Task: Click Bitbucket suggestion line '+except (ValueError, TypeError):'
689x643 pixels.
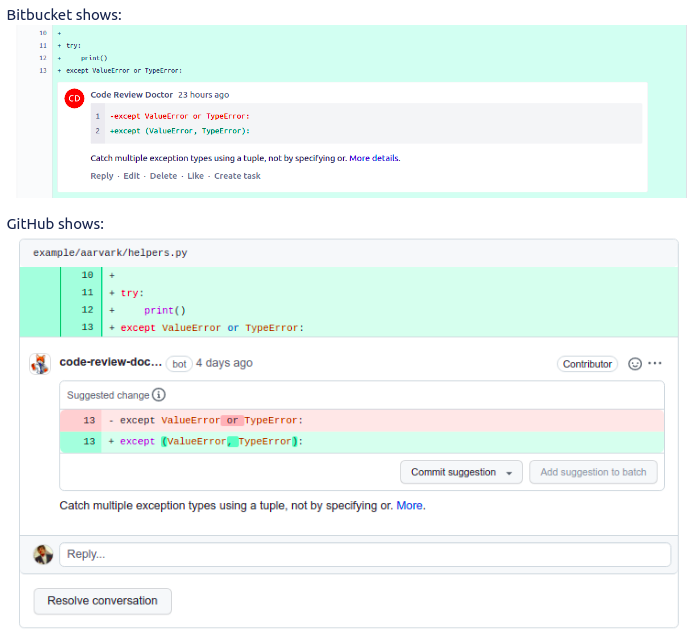Action: (180, 131)
